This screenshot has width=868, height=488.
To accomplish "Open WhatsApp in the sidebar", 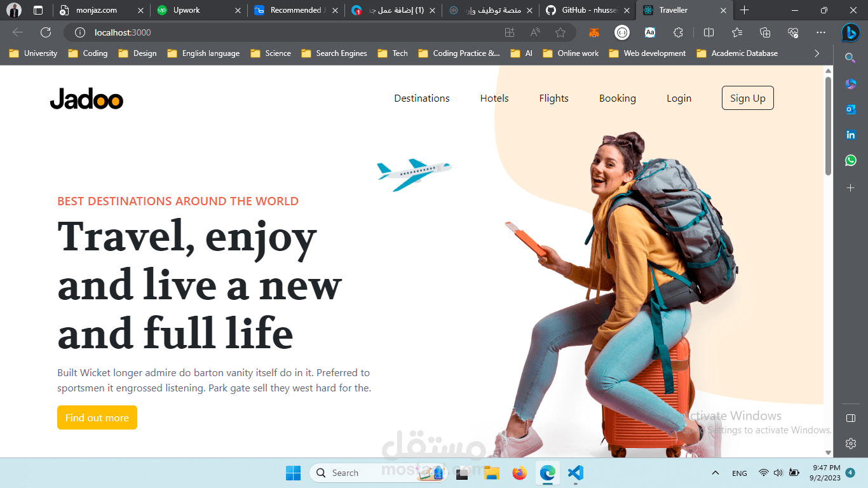I will pyautogui.click(x=851, y=160).
